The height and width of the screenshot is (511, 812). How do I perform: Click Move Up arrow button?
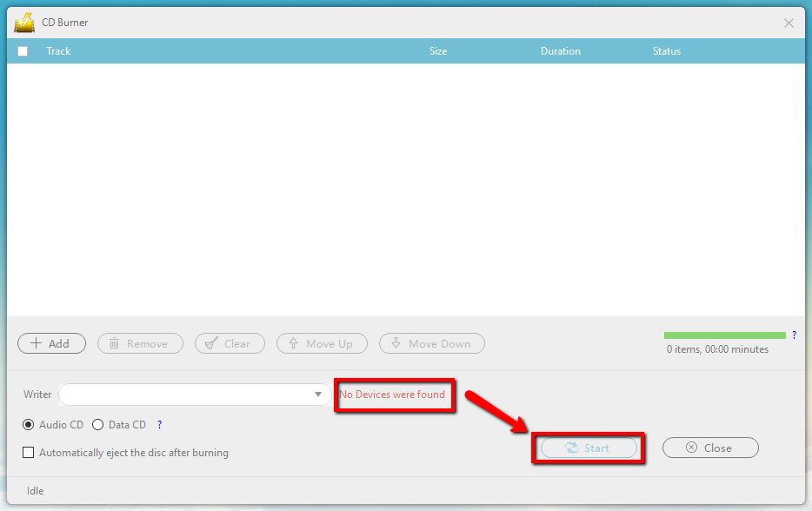coord(322,343)
